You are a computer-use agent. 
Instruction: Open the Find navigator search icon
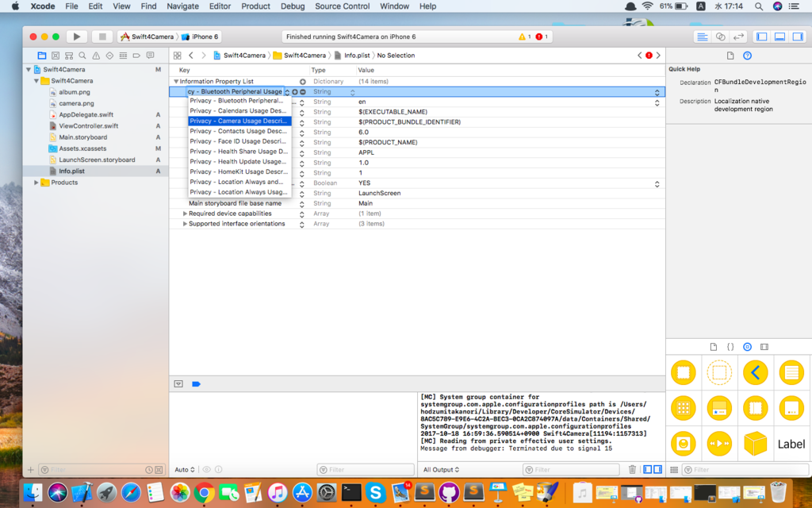[82, 56]
